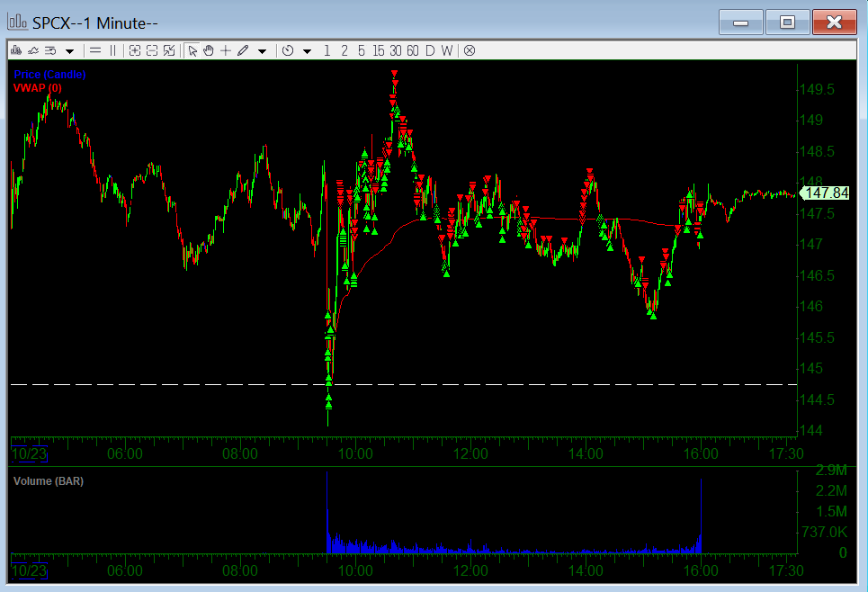Minimize the SPCX chart window
The height and width of the screenshot is (592, 868).
740,22
